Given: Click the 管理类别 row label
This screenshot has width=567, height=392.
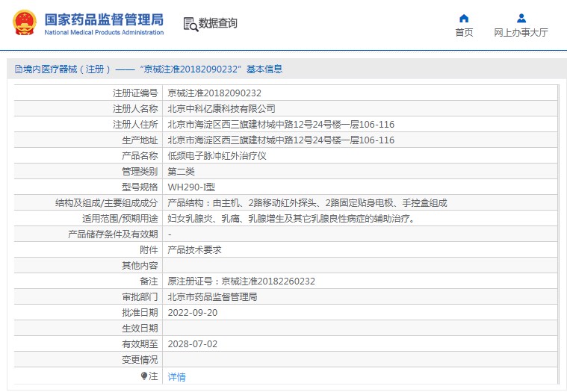Looking at the screenshot, I should (x=140, y=172).
